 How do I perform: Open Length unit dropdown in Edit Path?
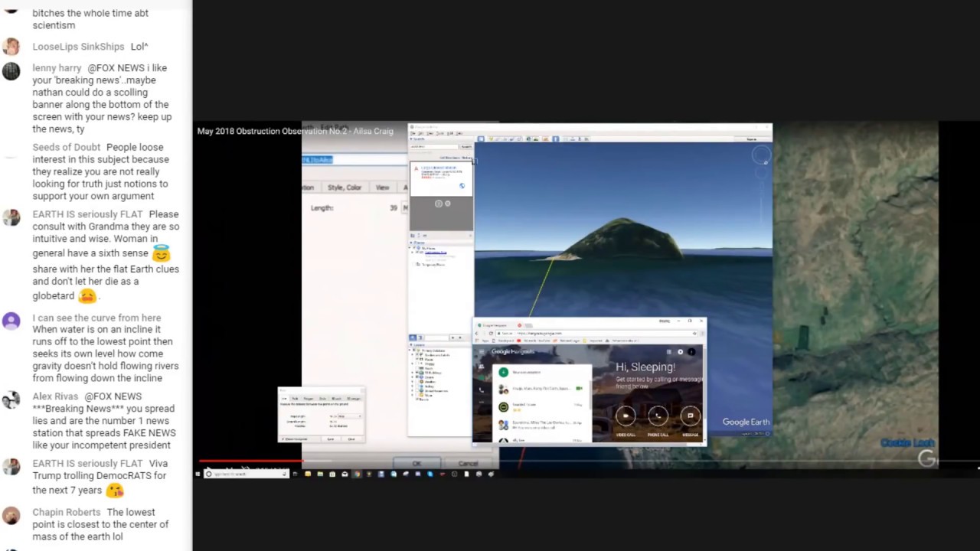click(405, 208)
